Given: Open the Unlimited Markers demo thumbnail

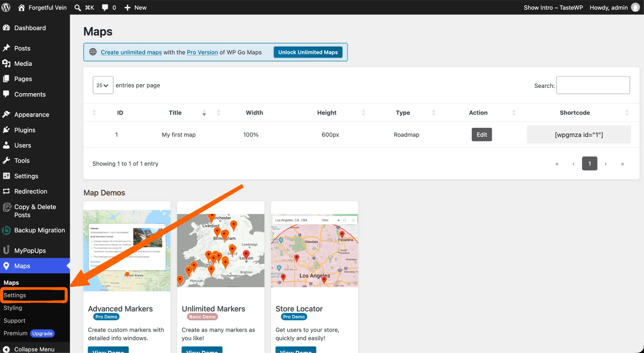Looking at the screenshot, I should click(x=220, y=250).
